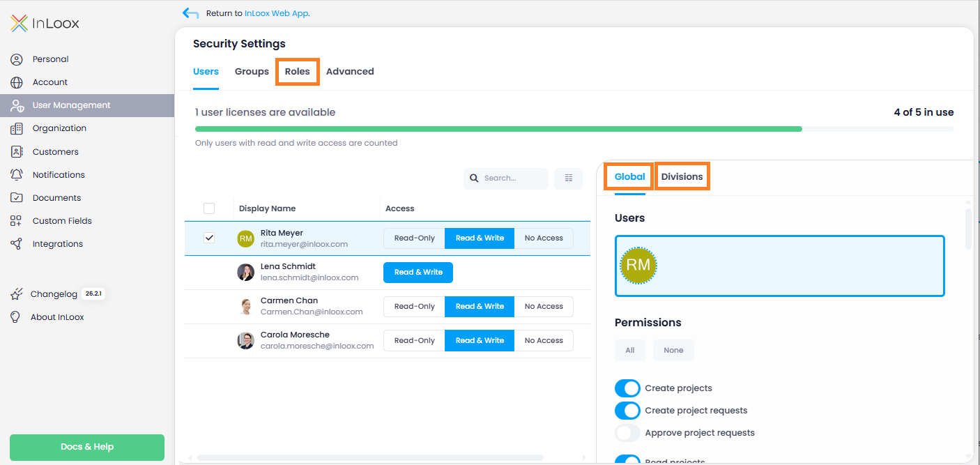Click rita.meyer@inloox.com email text
Viewport: 980px width, 465px height.
pyautogui.click(x=304, y=245)
